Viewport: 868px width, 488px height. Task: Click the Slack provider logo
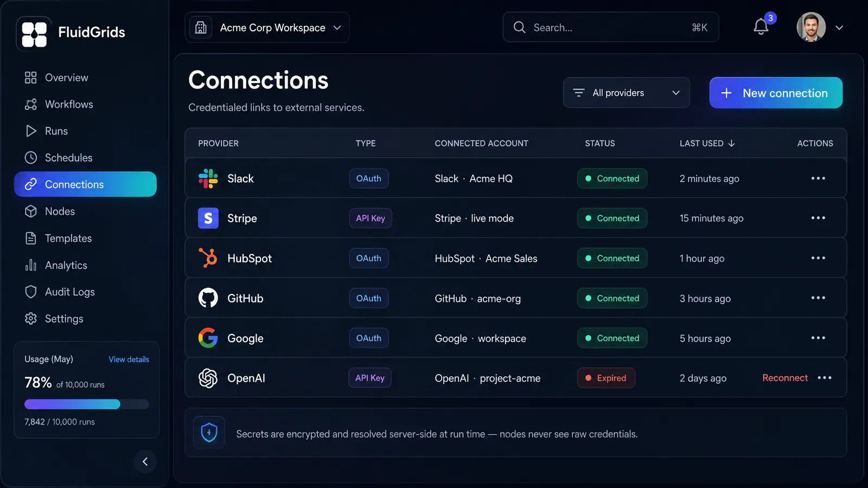208,178
